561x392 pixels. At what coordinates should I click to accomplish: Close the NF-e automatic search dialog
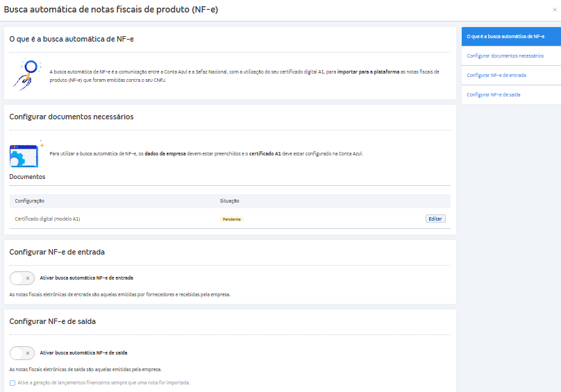(x=554, y=10)
